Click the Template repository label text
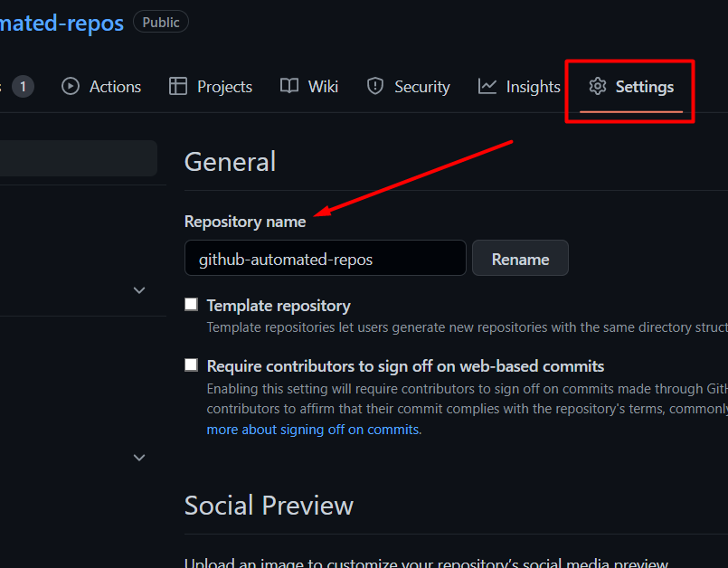 pos(279,306)
